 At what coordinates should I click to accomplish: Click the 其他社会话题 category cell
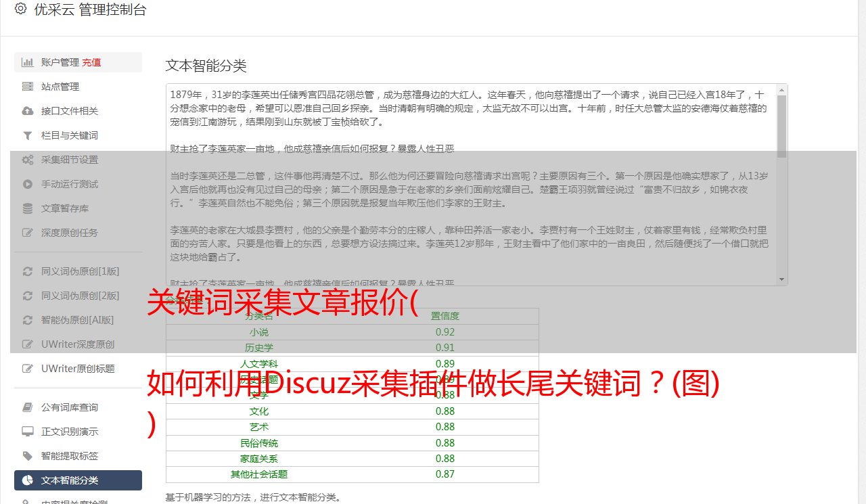(x=258, y=474)
